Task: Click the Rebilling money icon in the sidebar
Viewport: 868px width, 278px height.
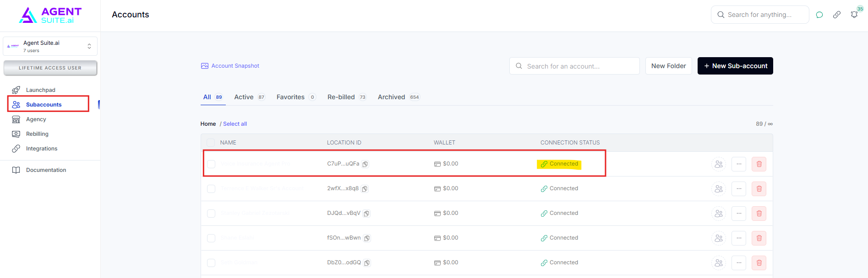Action: tap(16, 134)
